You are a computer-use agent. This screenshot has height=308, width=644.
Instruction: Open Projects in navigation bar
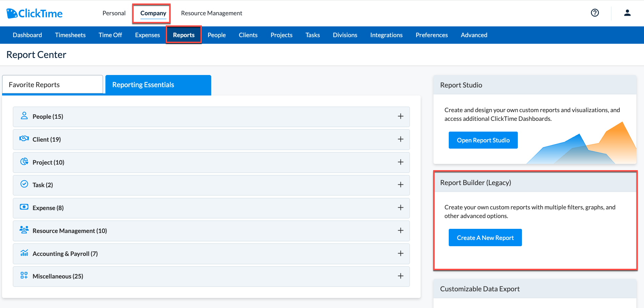pyautogui.click(x=282, y=35)
